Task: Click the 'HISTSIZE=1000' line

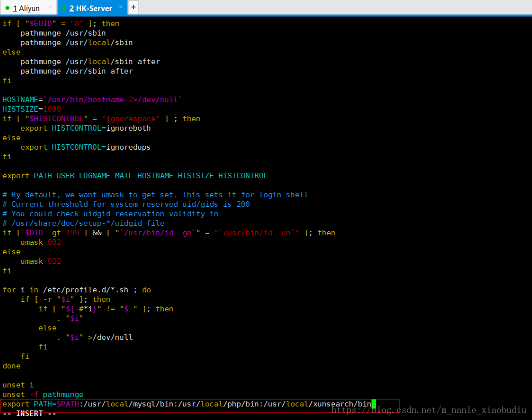Action: 32,109
